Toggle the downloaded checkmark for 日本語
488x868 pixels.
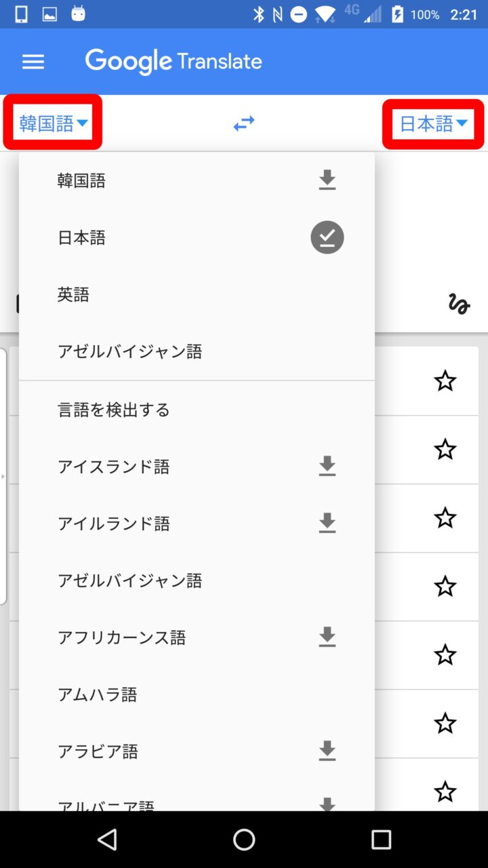(327, 237)
